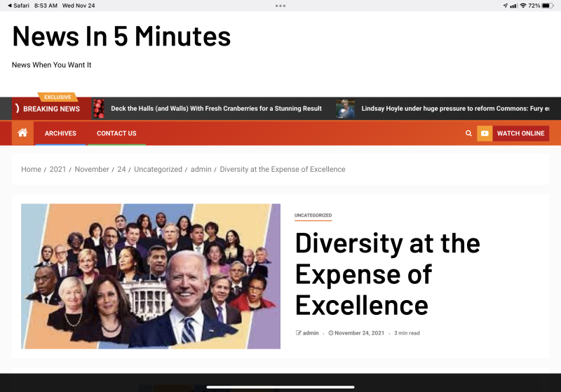561x392 pixels.
Task: Open Uncategorized in the breadcrumb trail
Action: [x=158, y=169]
